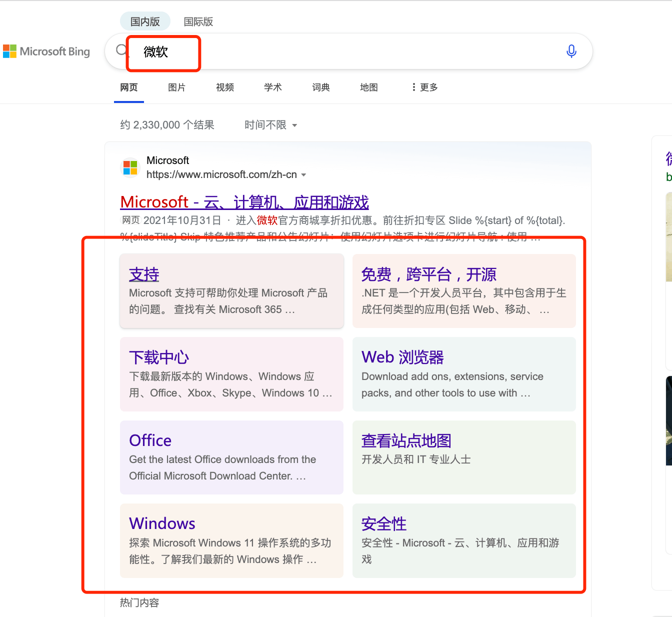This screenshot has height=617, width=672.
Task: Click the search box containing 微软
Action: [348, 51]
